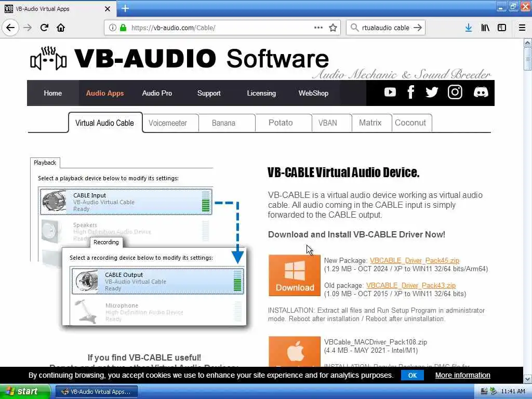The image size is (532, 399).
Task: Download VBCABLE_Driver_Pack45.zip link
Action: 415,261
